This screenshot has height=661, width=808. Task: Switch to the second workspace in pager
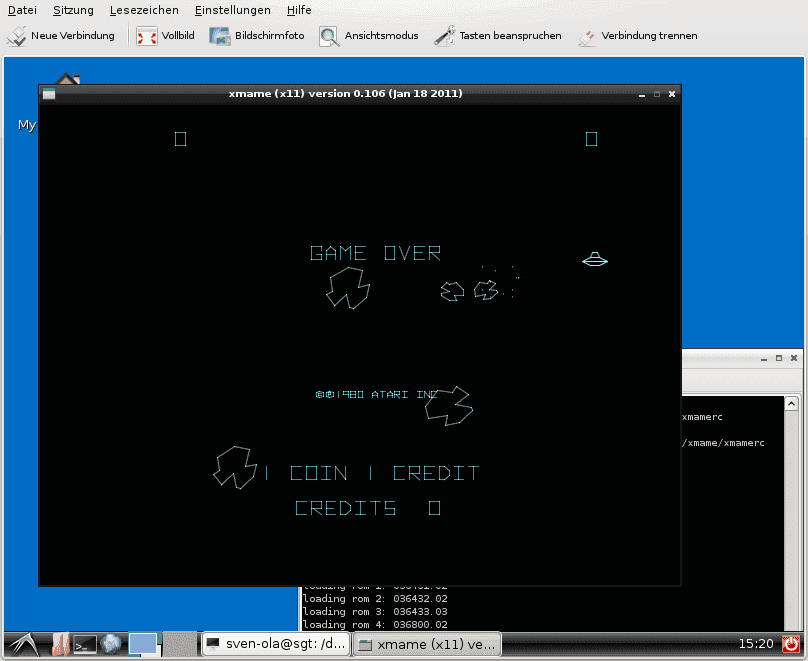180,645
